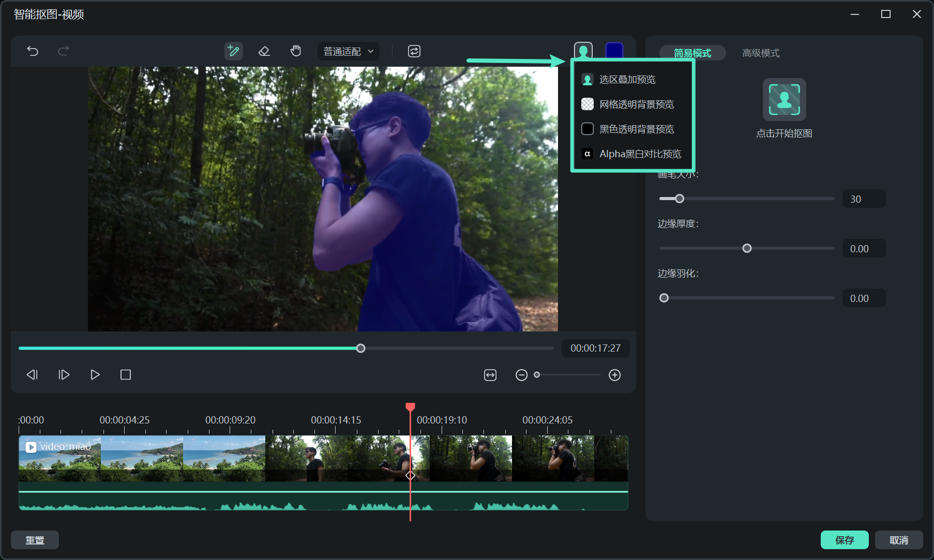Open the 普通适配 fit dropdown
The image size is (934, 560).
[x=348, y=51]
